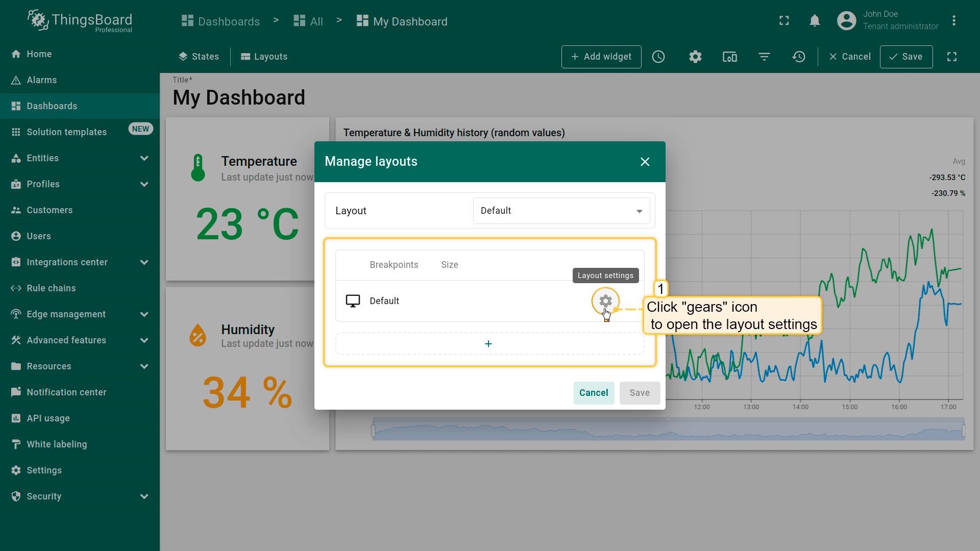
Task: Click the entity aliases icon
Action: pyautogui.click(x=729, y=57)
